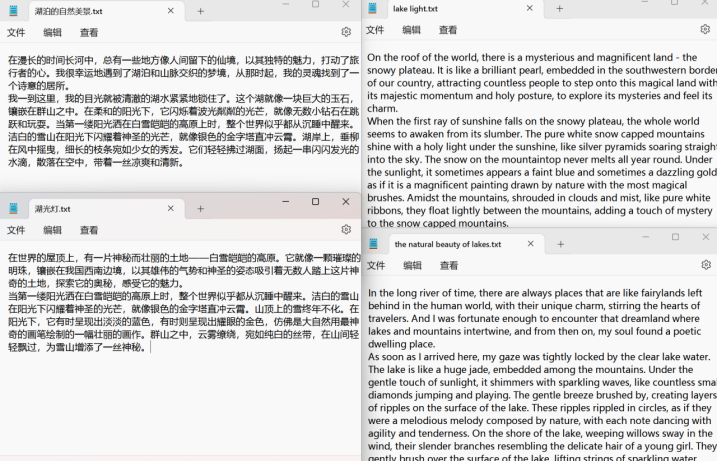Minimize the 湖光灯.txt window
The width and height of the screenshot is (718, 461).
pyautogui.click(x=286, y=201)
